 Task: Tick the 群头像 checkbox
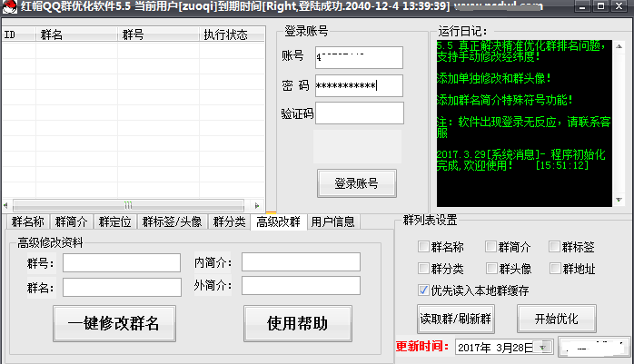(491, 269)
